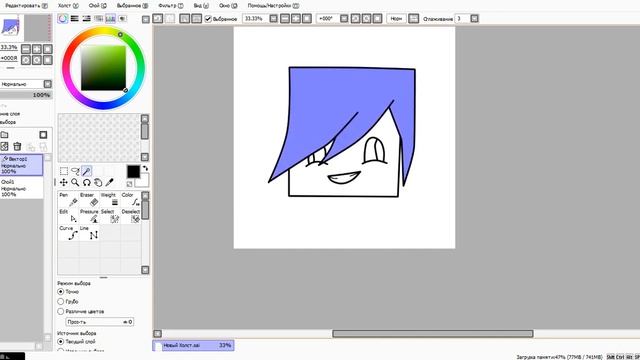Open the Вид menu
Viewport: 640px width, 360px height.
pos(201,6)
